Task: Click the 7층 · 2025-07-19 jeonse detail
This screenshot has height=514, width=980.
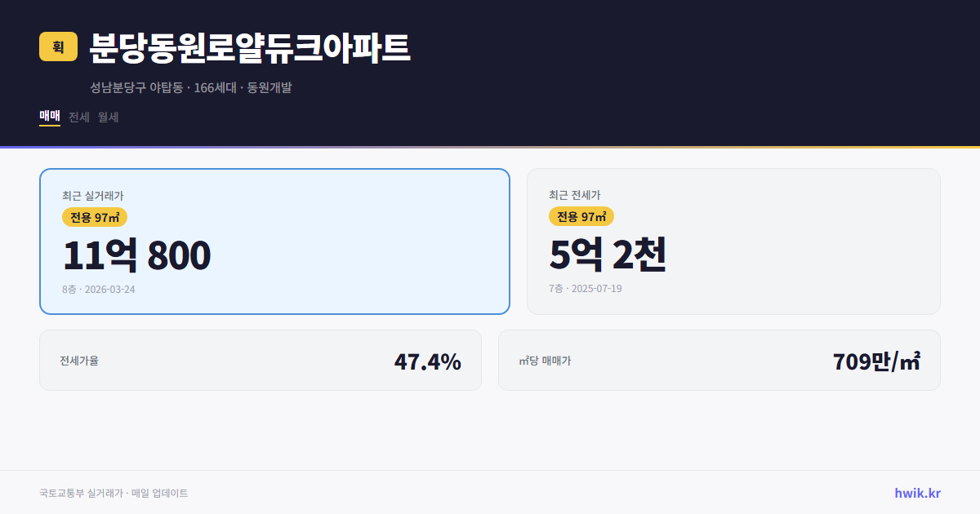Action: click(x=584, y=289)
